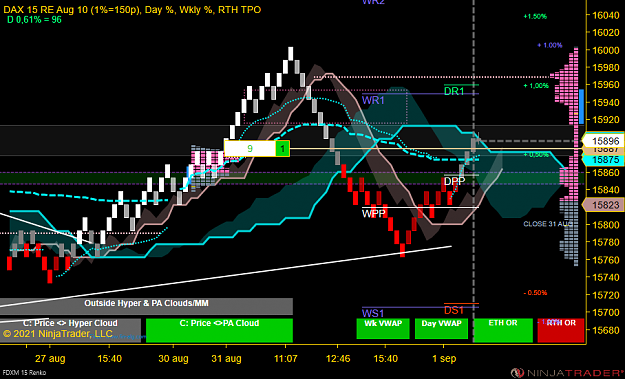Click the 15800 price axis value

[606, 225]
